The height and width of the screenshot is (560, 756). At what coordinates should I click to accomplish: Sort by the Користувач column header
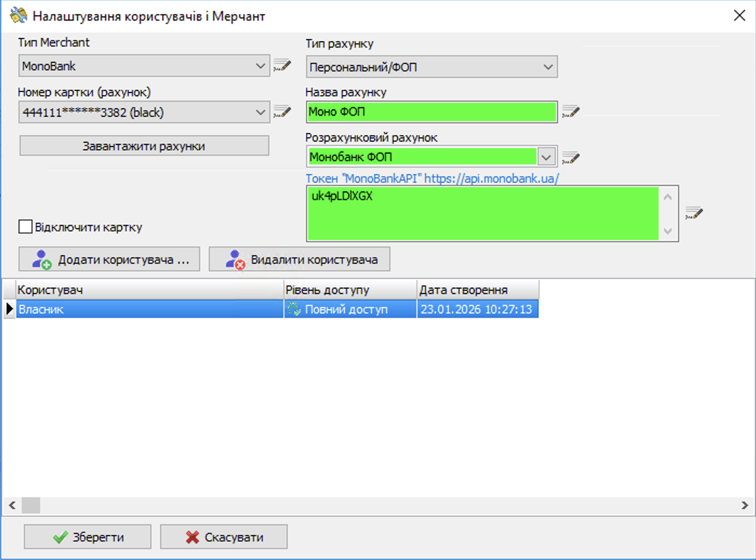click(x=149, y=290)
